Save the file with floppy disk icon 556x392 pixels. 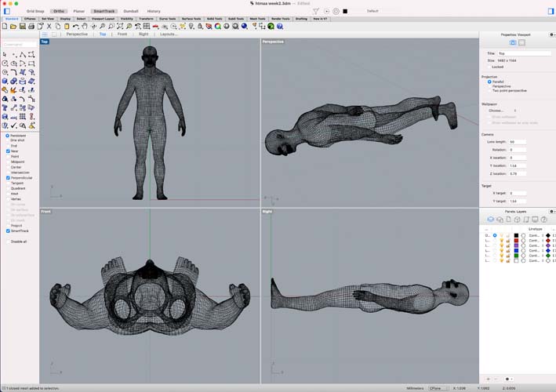tap(22, 26)
